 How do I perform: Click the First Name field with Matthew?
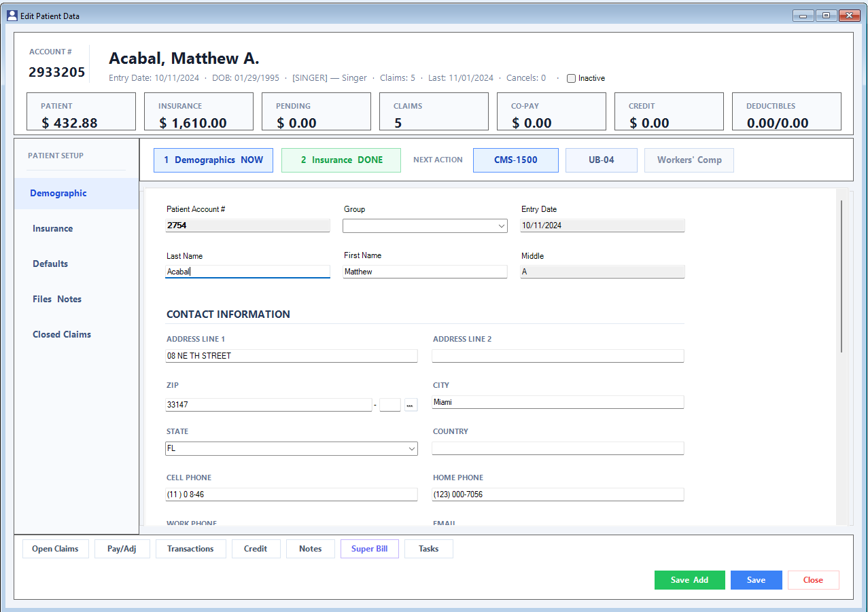426,272
